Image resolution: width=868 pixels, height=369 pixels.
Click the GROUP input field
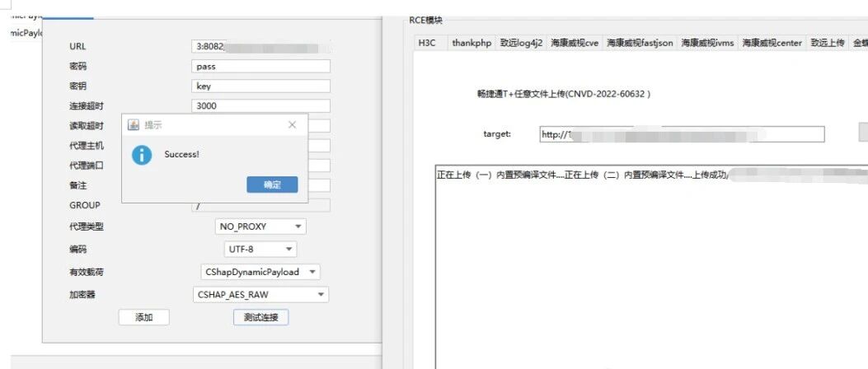coord(260,205)
